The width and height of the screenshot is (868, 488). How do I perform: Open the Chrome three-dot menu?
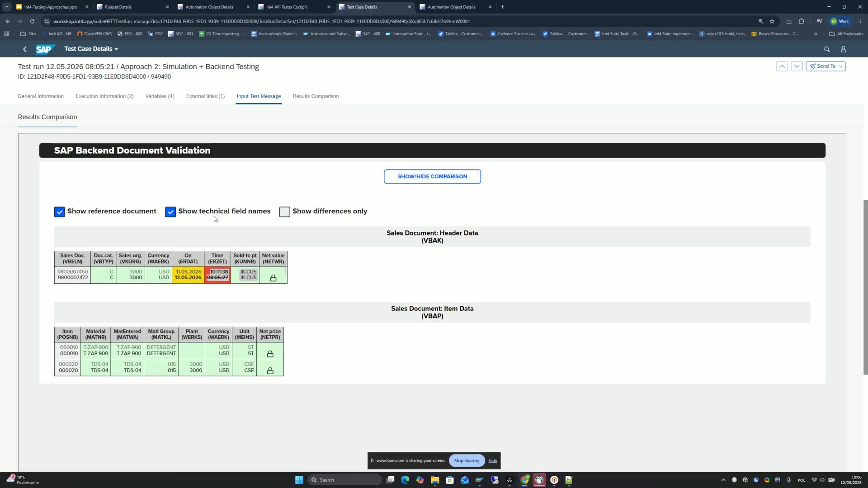(860, 21)
